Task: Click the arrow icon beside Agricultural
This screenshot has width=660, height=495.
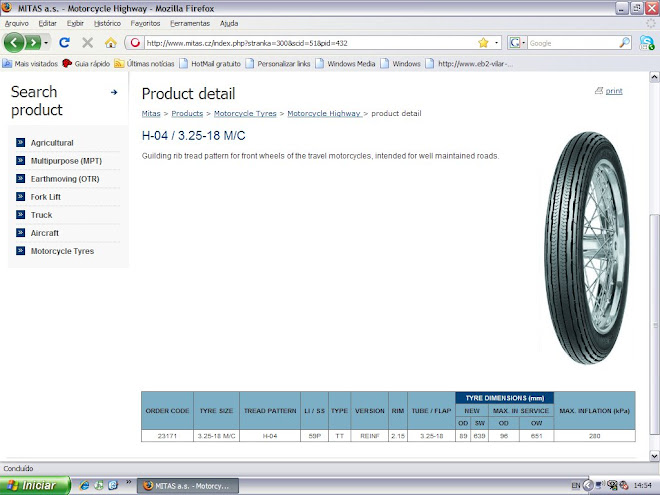Action: [x=20, y=142]
